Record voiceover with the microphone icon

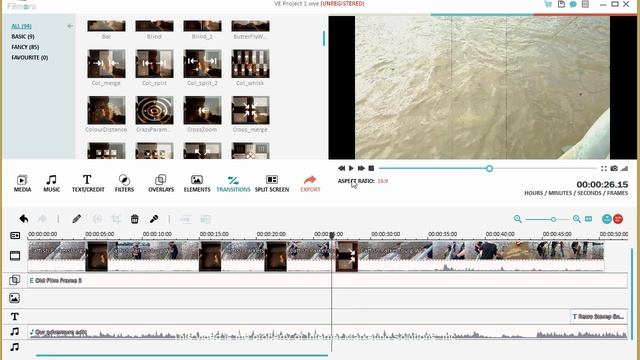(154, 219)
